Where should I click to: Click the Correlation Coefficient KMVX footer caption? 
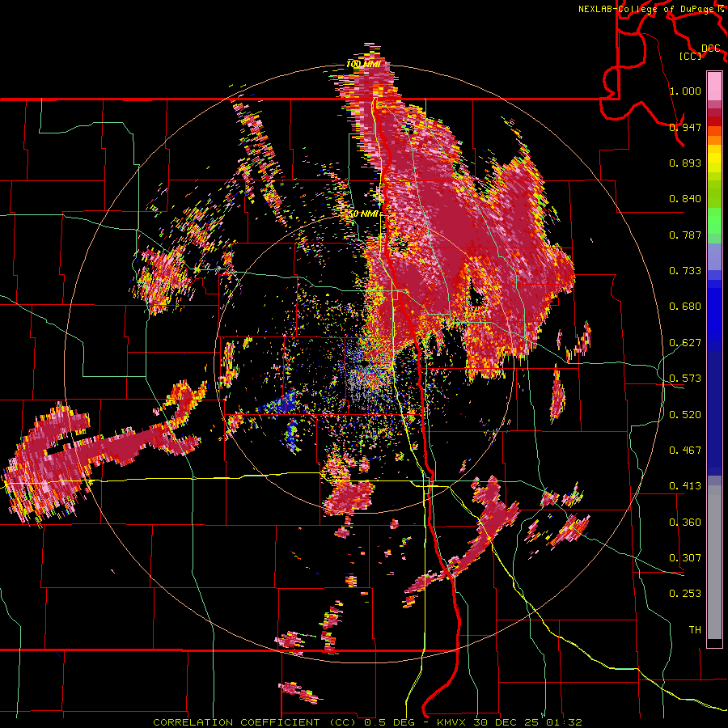point(367,722)
